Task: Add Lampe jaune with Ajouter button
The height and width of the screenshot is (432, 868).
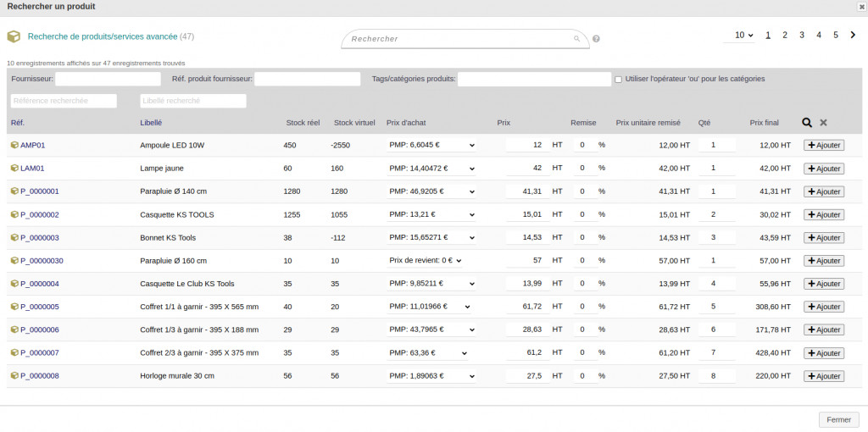Action: coord(823,169)
